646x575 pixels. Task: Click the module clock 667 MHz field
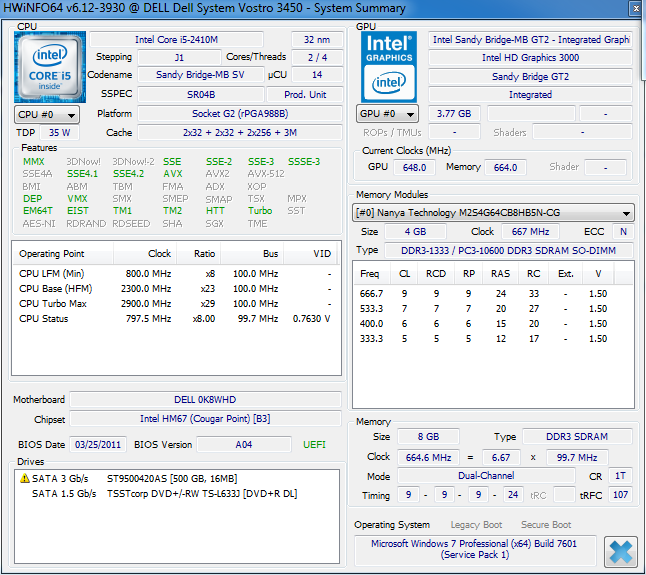pyautogui.click(x=530, y=231)
